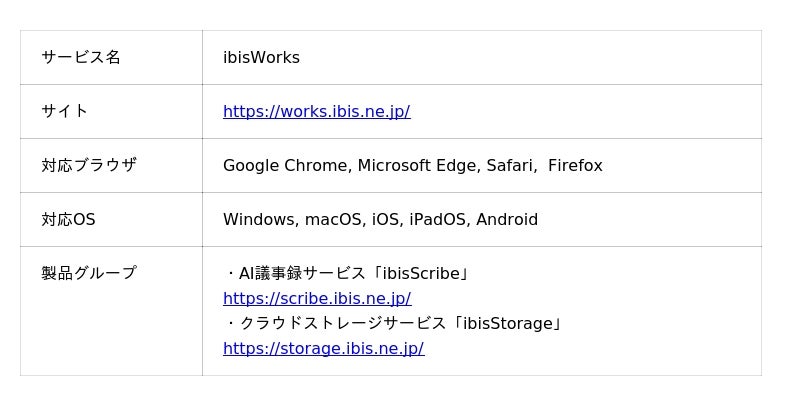Click the ibisWorks service name text
Image resolution: width=800 pixels, height=406 pixels.
(x=261, y=58)
